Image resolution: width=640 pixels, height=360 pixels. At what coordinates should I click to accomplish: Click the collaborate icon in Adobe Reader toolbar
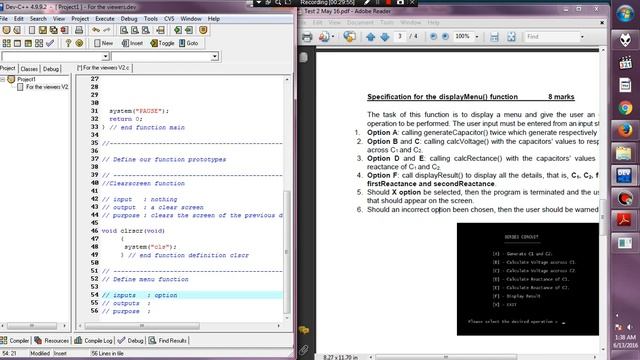[349, 37]
